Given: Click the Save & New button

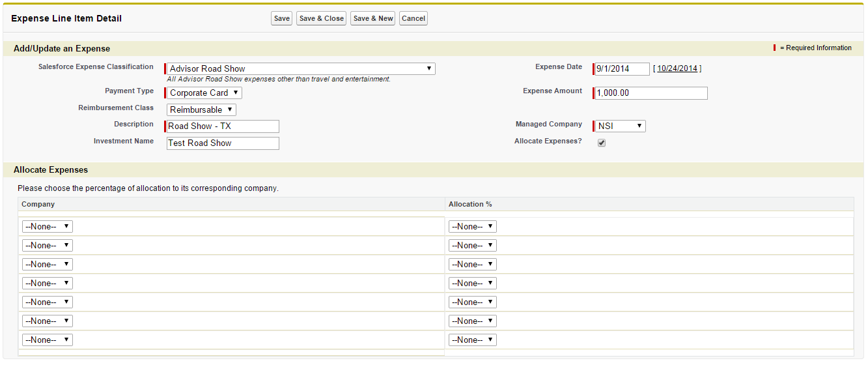Looking at the screenshot, I should point(372,18).
